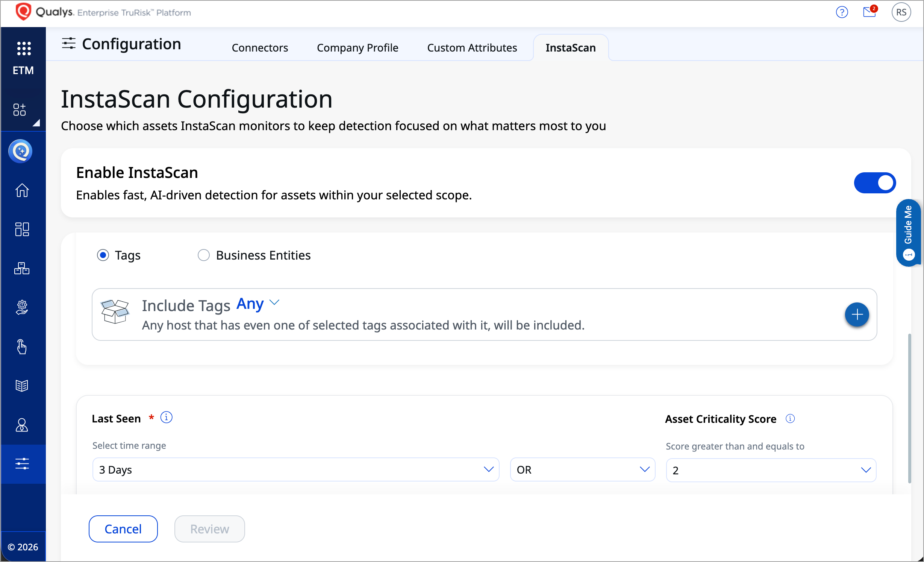
Task: Open the OR operator dropdown
Action: (x=583, y=469)
